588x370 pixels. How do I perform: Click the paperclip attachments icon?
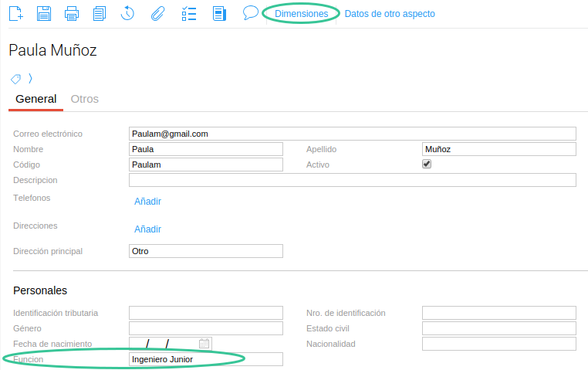(x=157, y=13)
